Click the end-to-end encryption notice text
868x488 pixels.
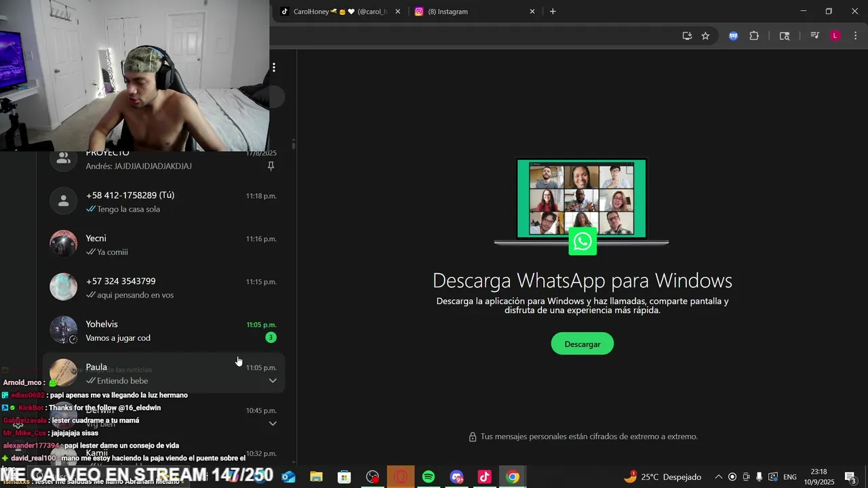[x=589, y=436]
